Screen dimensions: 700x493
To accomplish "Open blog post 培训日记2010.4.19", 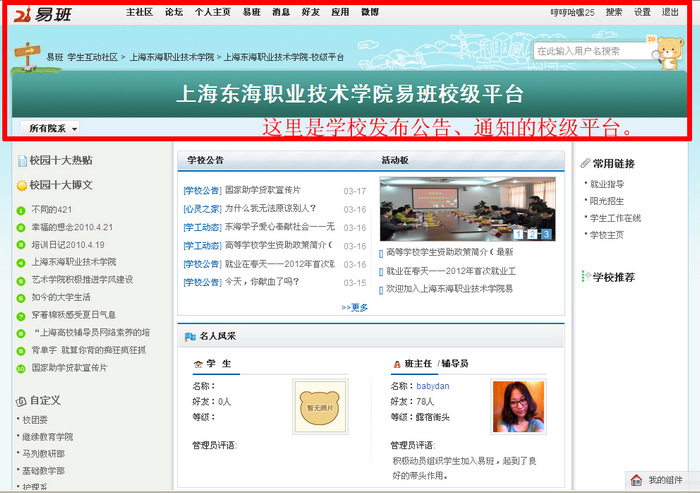I will pyautogui.click(x=68, y=245).
